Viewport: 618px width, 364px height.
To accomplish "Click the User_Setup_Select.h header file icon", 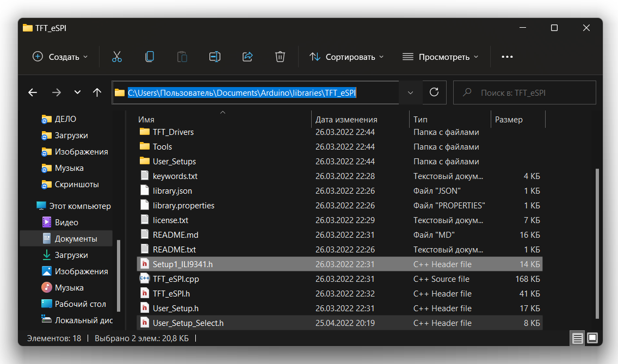I will pyautogui.click(x=145, y=323).
